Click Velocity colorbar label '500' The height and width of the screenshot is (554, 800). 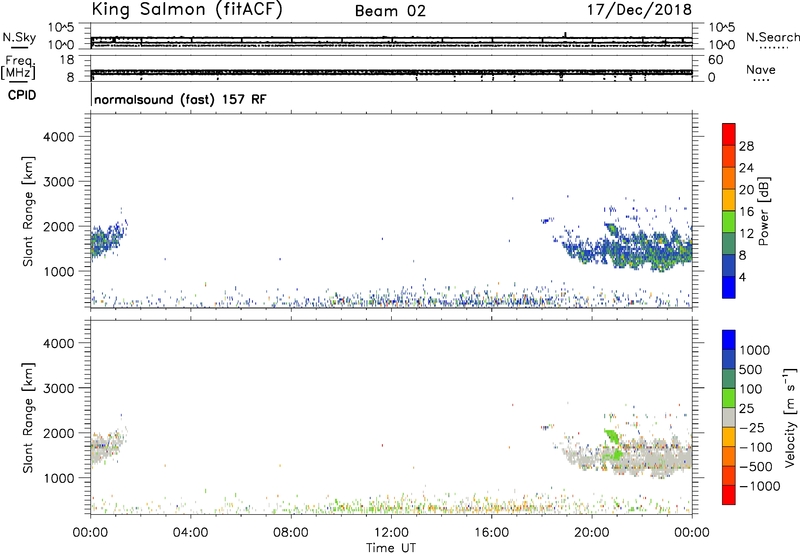(750, 369)
